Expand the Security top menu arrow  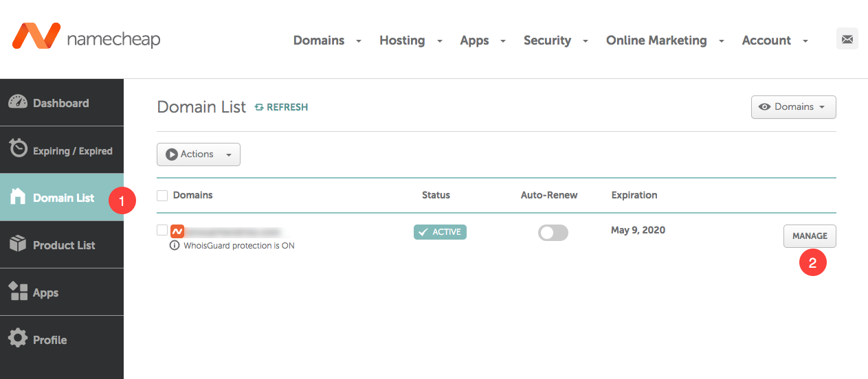click(586, 41)
